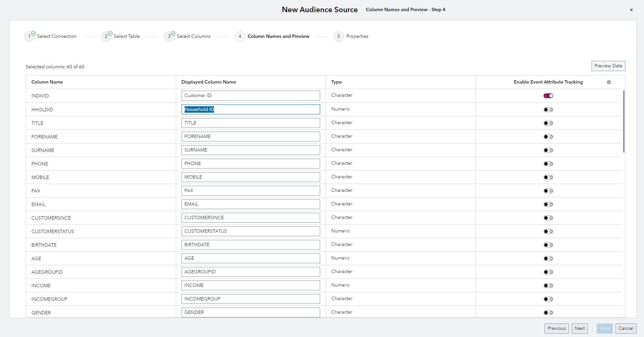This screenshot has width=644, height=337.
Task: Edit the displayed name field for SURNAME
Action: click(251, 150)
